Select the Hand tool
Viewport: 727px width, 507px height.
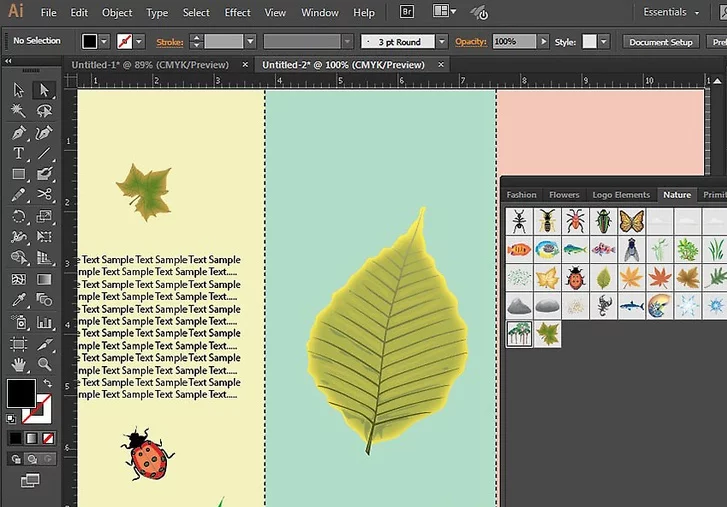point(18,365)
